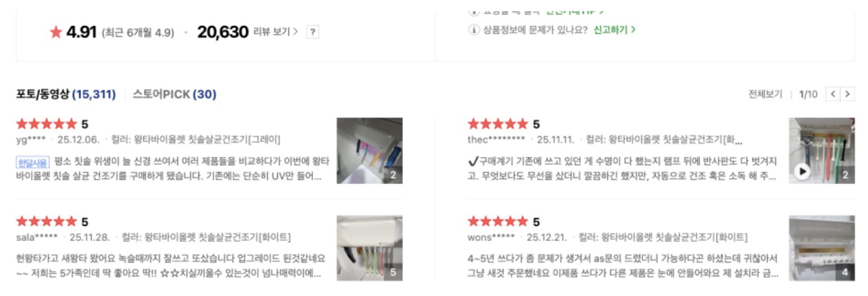Click the 한달사용 badge on first review
Image resolution: width=868 pixels, height=296 pixels.
(32, 162)
